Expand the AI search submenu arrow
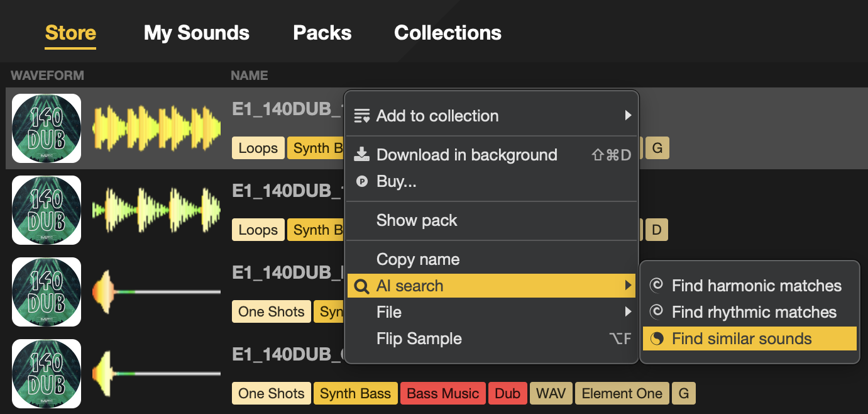 click(x=627, y=286)
